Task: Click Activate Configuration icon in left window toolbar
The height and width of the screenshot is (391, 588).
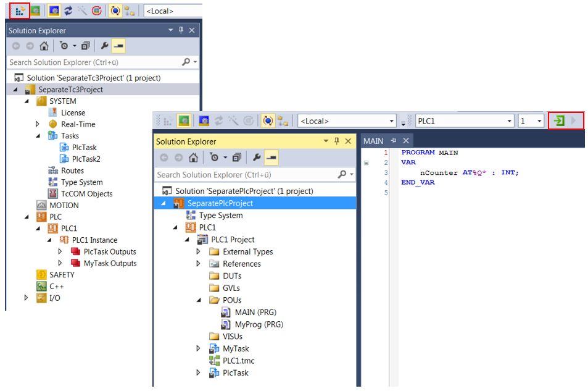Action: coord(20,11)
